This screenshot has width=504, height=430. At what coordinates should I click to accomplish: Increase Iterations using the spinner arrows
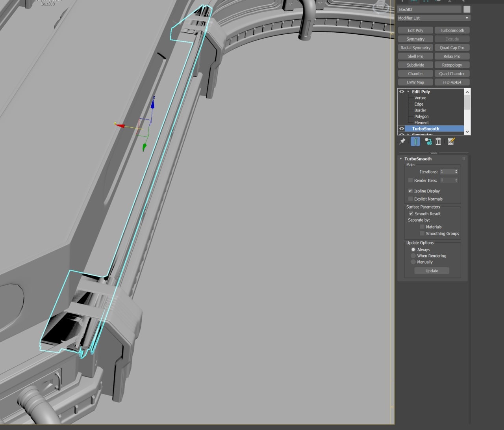point(456,170)
